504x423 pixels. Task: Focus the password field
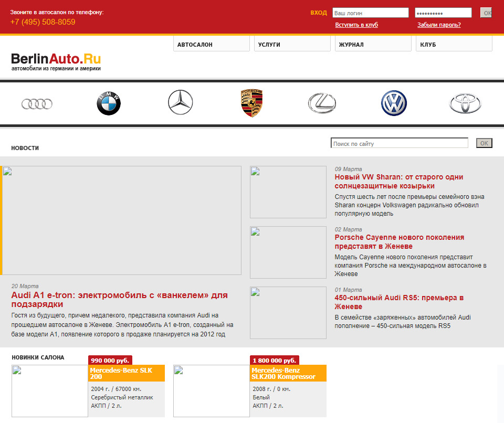[x=443, y=13]
